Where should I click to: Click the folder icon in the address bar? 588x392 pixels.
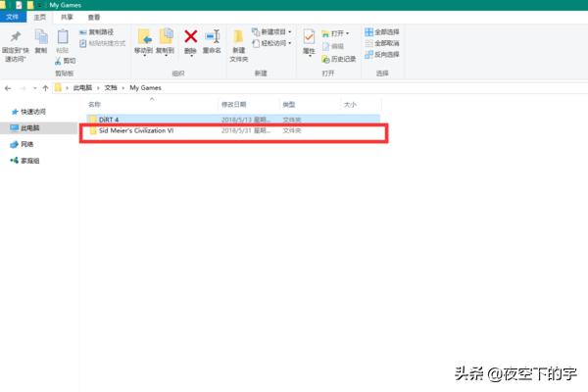coord(58,88)
